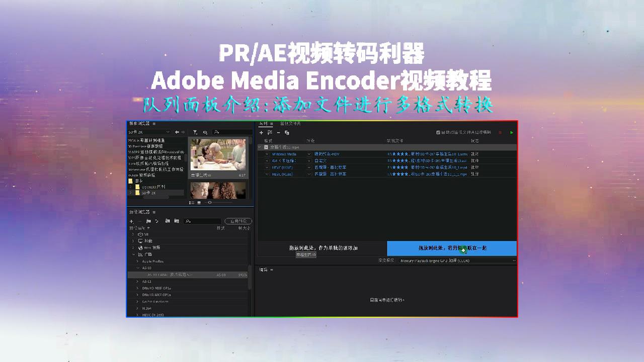Viewport: 644px width, 362px height.
Task: Switch media browser to list view icon
Action: point(192,203)
